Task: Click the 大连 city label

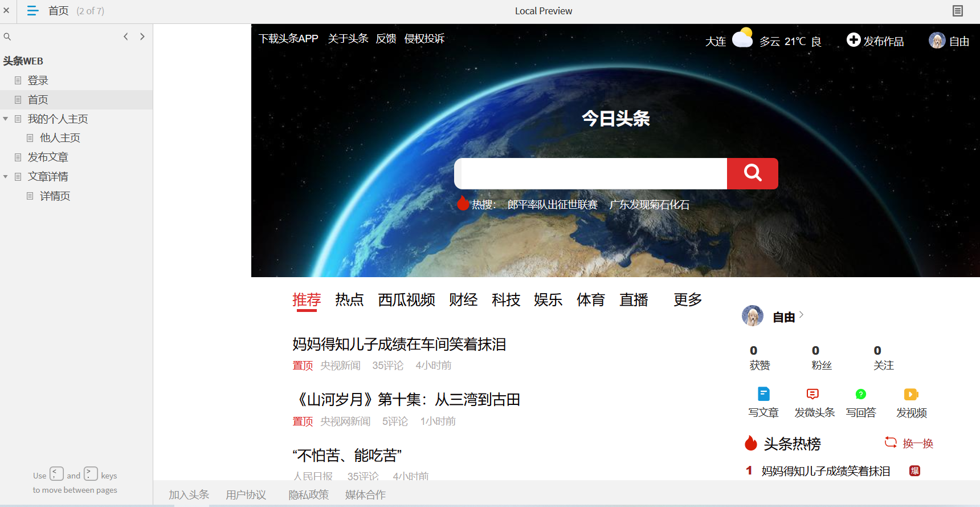Action: click(x=716, y=41)
